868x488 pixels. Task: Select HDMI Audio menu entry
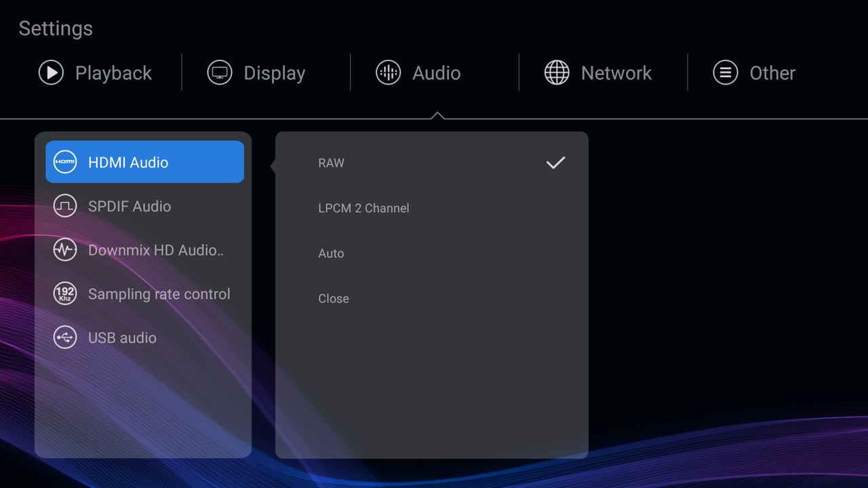(144, 162)
